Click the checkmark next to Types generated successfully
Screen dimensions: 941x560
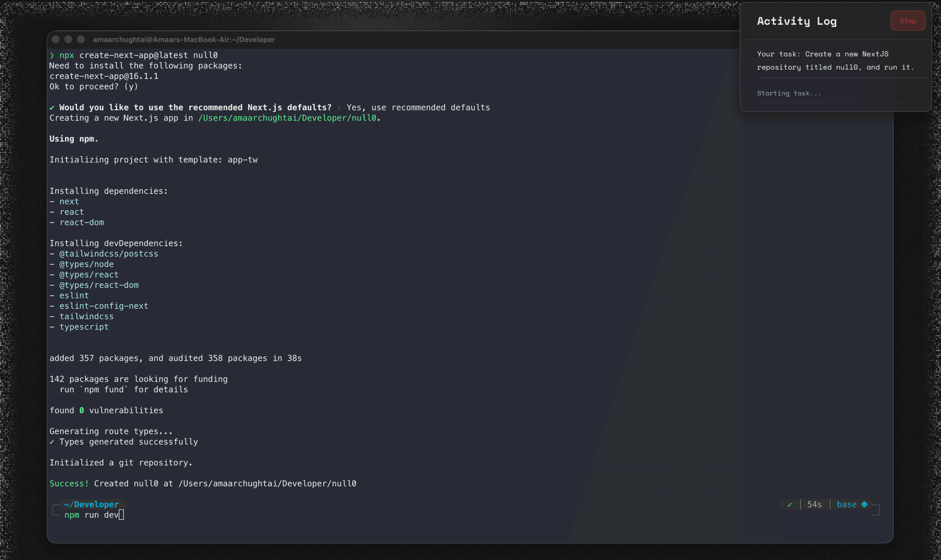point(52,441)
